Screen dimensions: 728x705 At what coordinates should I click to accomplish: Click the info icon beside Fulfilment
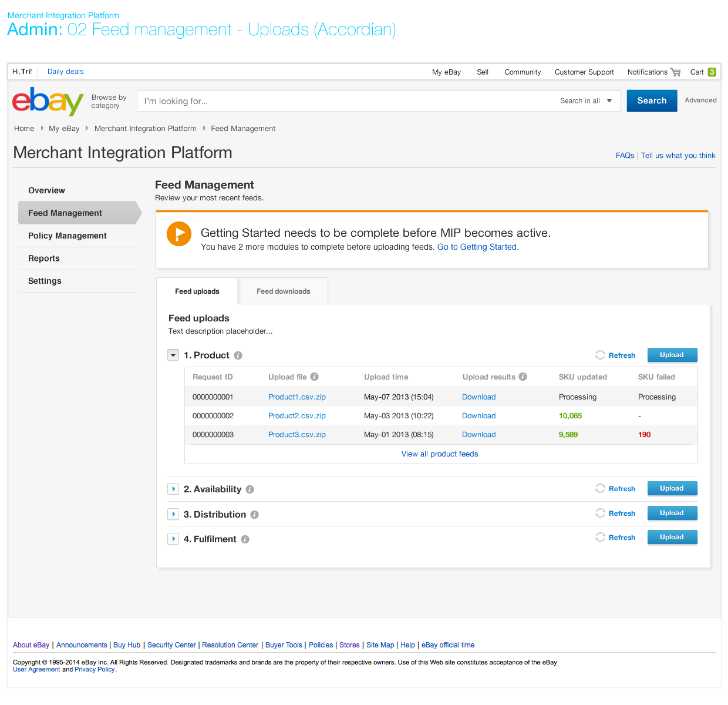pos(245,539)
